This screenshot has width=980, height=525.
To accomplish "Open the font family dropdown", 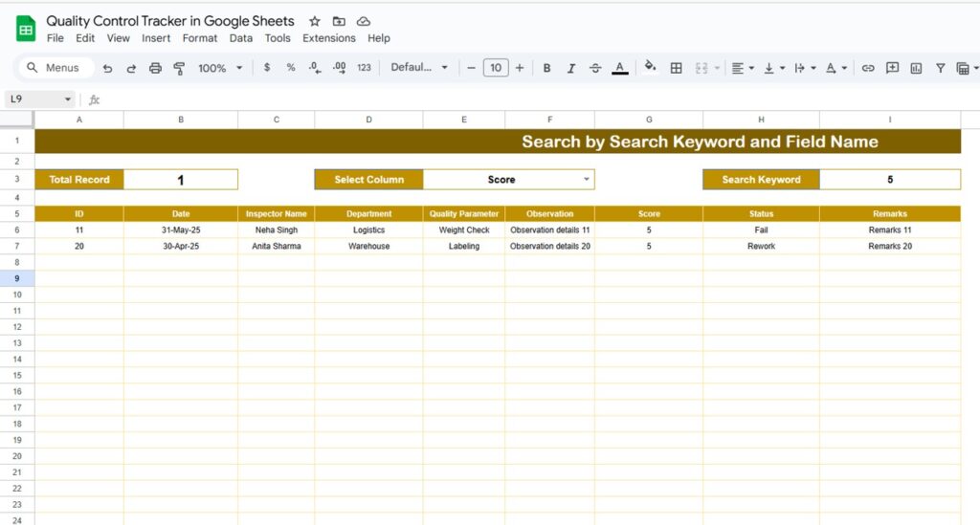I will pyautogui.click(x=419, y=68).
